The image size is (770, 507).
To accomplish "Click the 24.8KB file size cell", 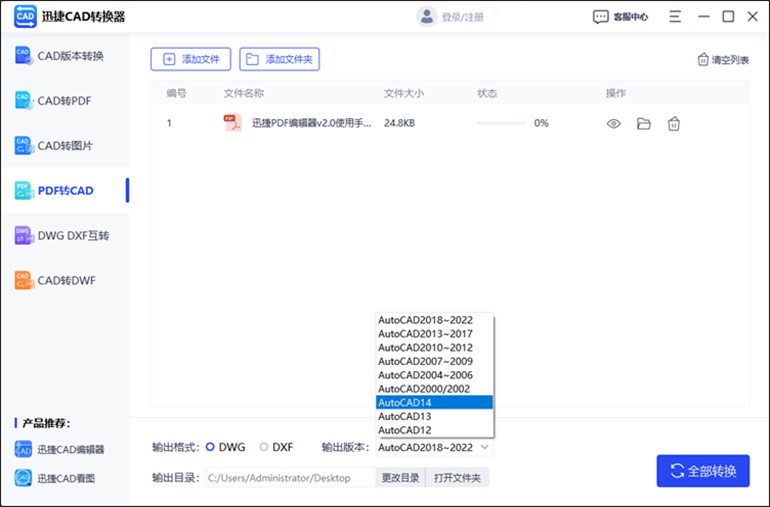I will click(x=399, y=123).
